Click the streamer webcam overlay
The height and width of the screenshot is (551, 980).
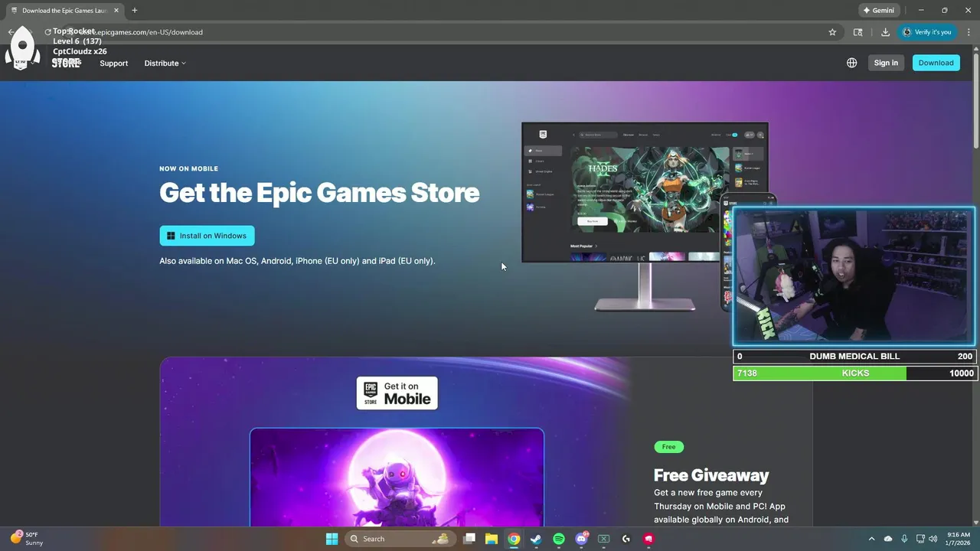pyautogui.click(x=854, y=276)
